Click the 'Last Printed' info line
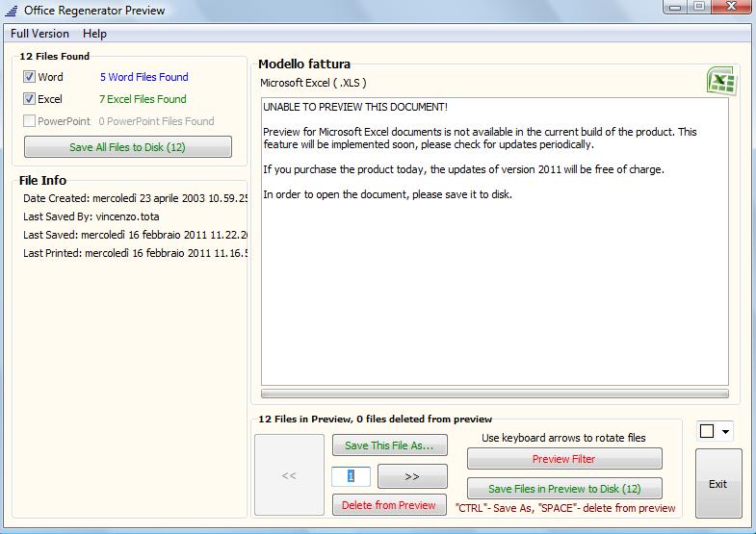 point(135,253)
